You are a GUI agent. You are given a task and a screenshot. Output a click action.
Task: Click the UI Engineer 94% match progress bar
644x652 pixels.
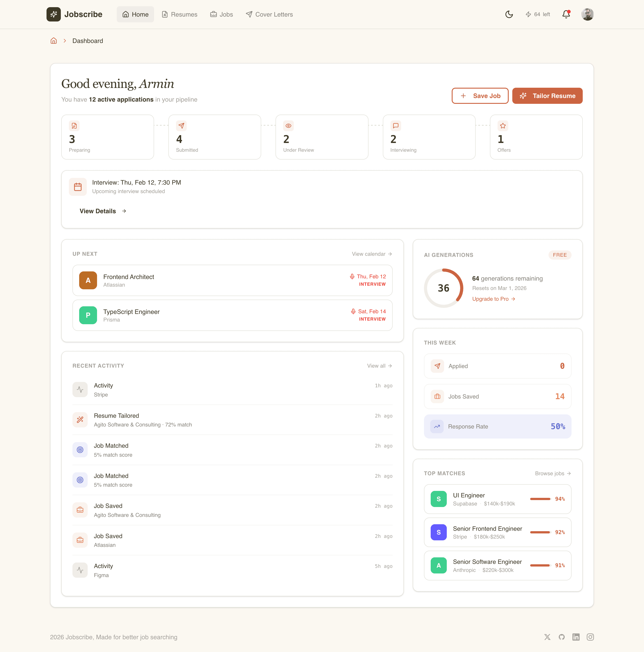point(541,499)
